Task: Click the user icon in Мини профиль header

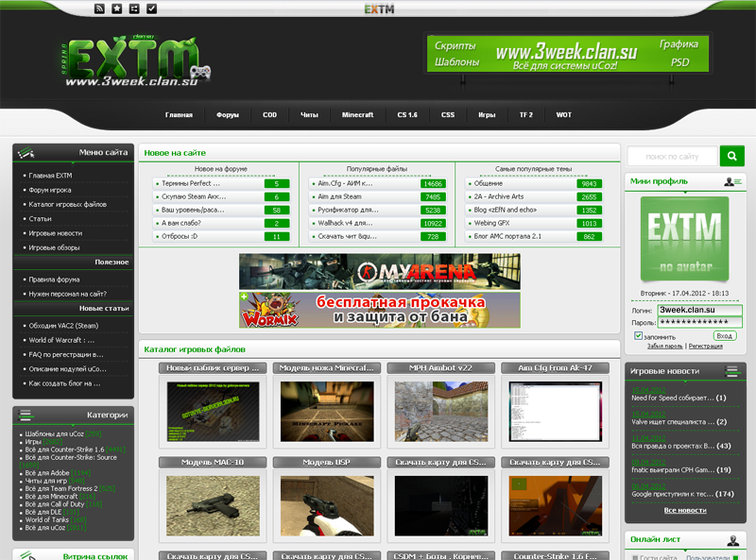Action: (x=732, y=181)
